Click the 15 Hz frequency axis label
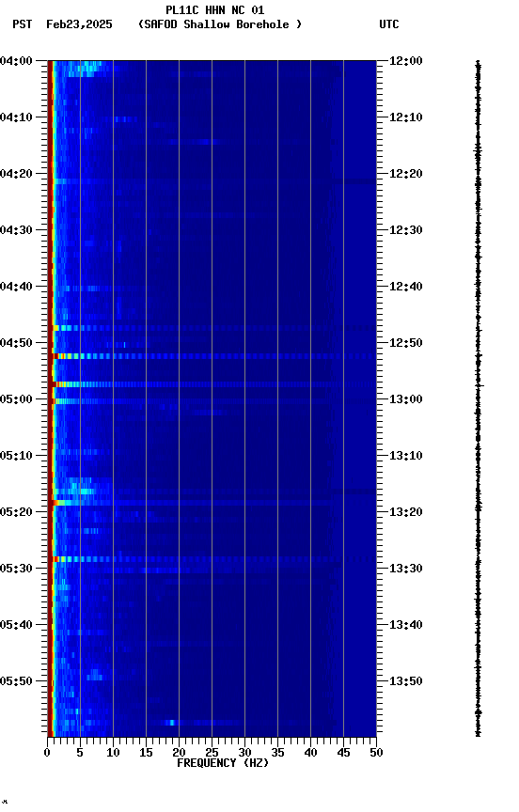 point(146,753)
